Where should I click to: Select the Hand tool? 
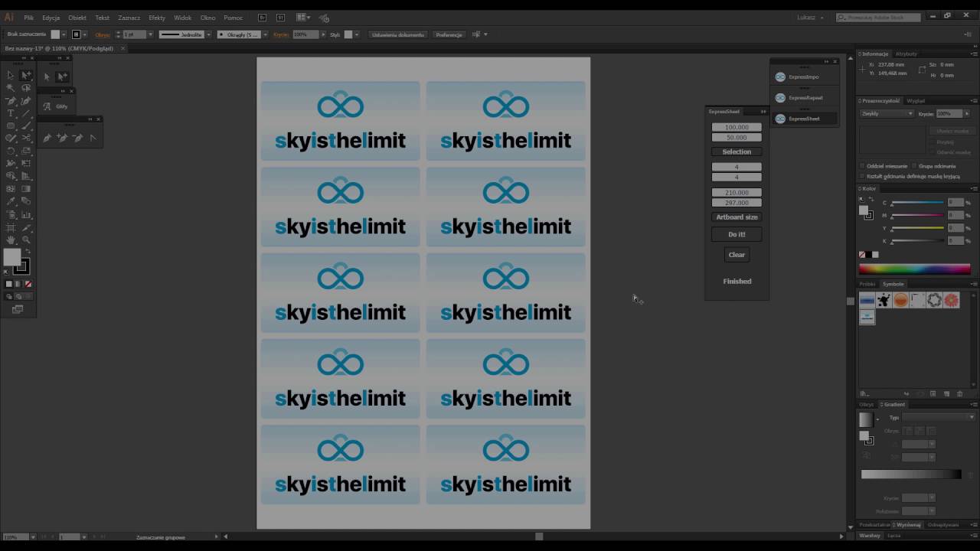tap(11, 240)
